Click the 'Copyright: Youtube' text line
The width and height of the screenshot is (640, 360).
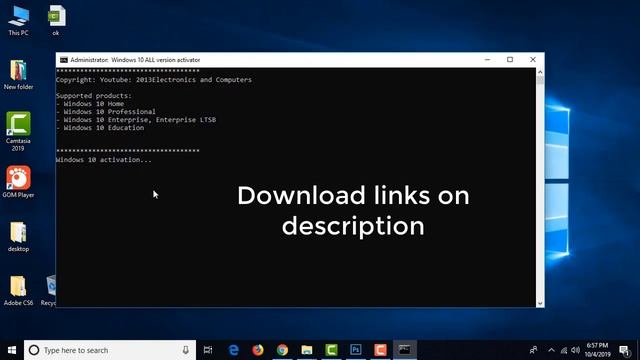click(x=154, y=80)
